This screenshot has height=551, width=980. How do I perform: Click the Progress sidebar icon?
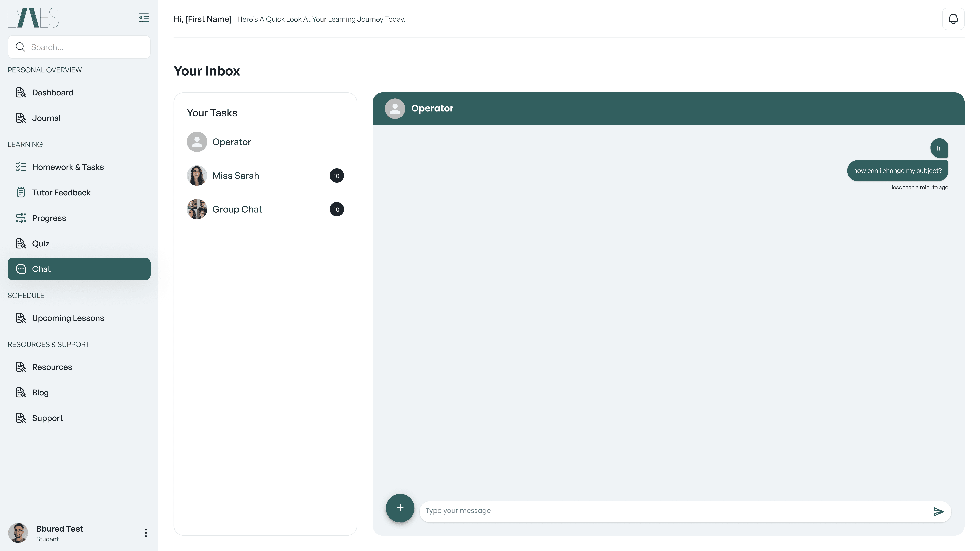[21, 218]
